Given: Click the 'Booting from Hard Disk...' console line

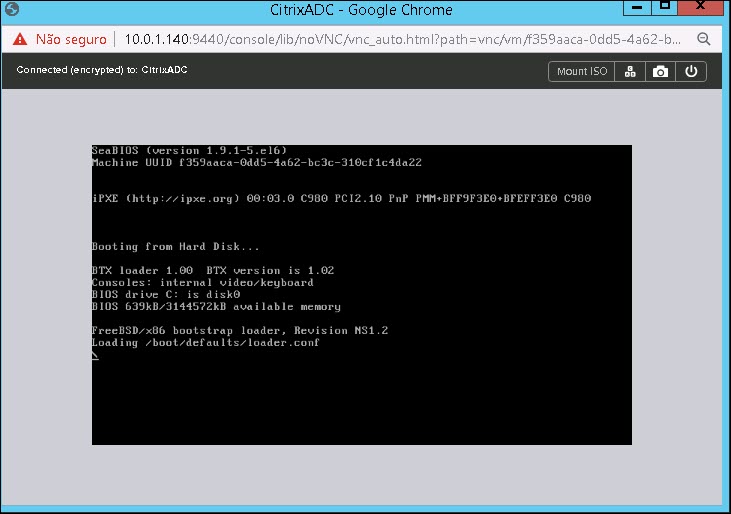Looking at the screenshot, I should [175, 246].
